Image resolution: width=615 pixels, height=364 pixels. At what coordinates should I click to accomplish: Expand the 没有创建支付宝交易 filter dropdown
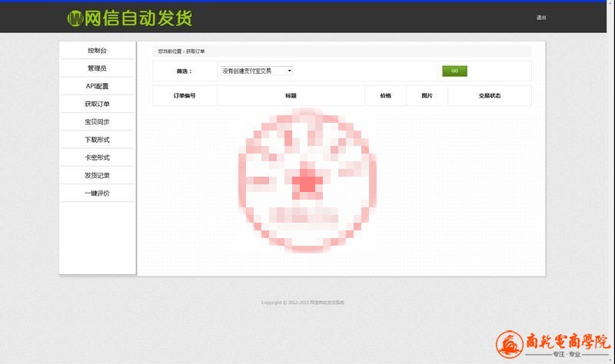pos(257,71)
